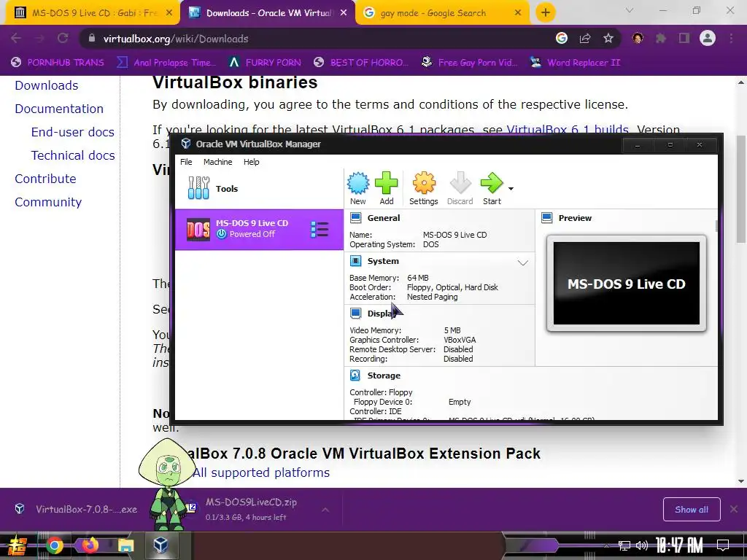
Task: Create a new VM with the New icon
Action: pyautogui.click(x=357, y=189)
